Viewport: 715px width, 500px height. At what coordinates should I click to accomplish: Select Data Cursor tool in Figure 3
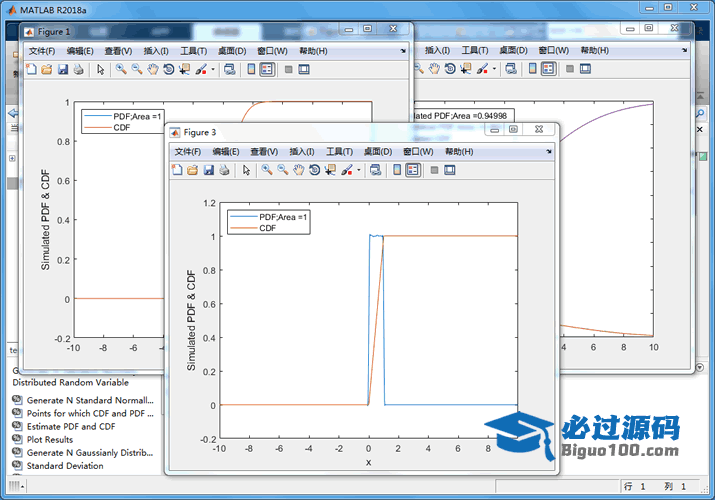[330, 170]
